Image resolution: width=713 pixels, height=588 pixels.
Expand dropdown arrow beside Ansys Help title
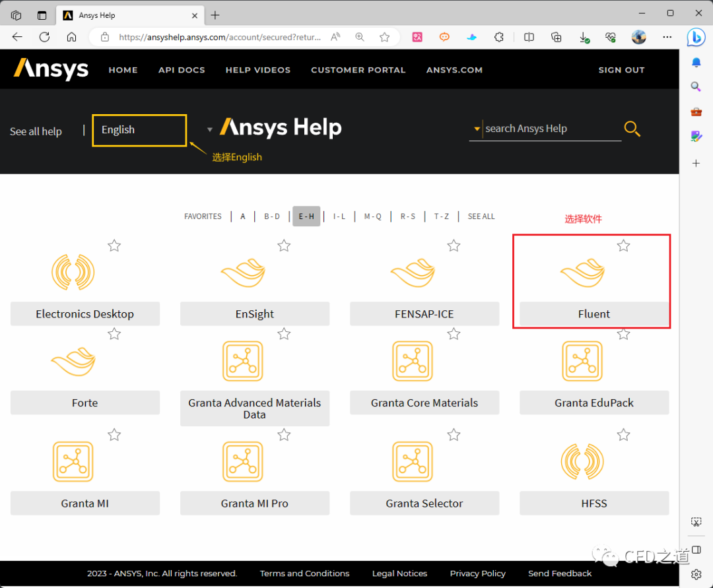[x=210, y=129]
